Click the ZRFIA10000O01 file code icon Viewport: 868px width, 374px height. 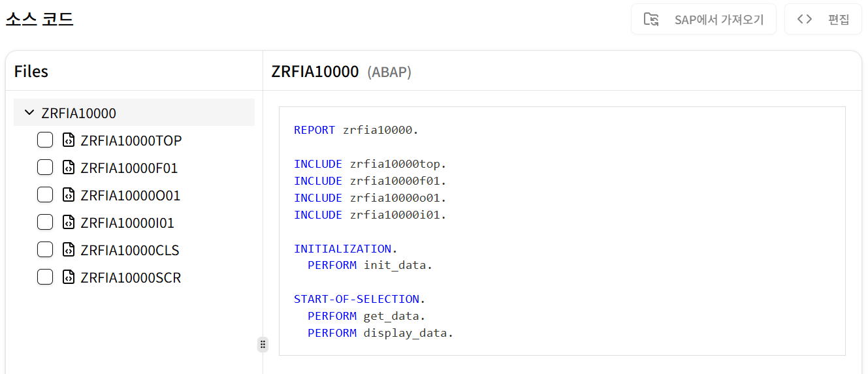[x=69, y=195]
